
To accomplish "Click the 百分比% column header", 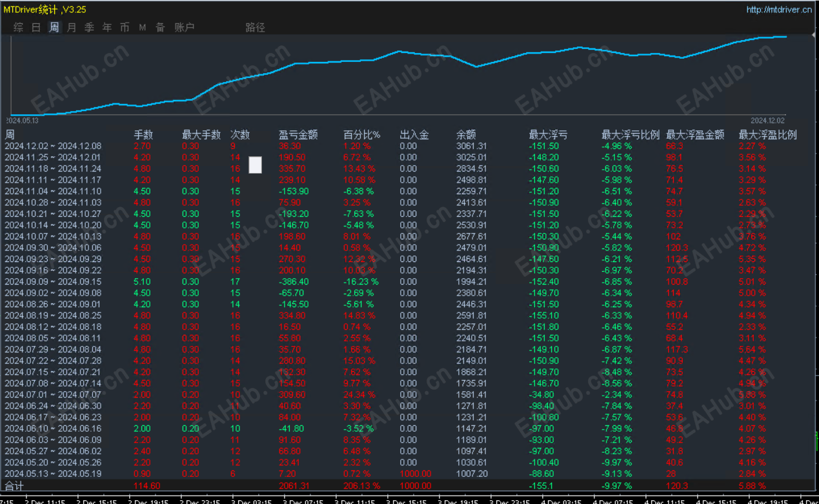I will (361, 135).
